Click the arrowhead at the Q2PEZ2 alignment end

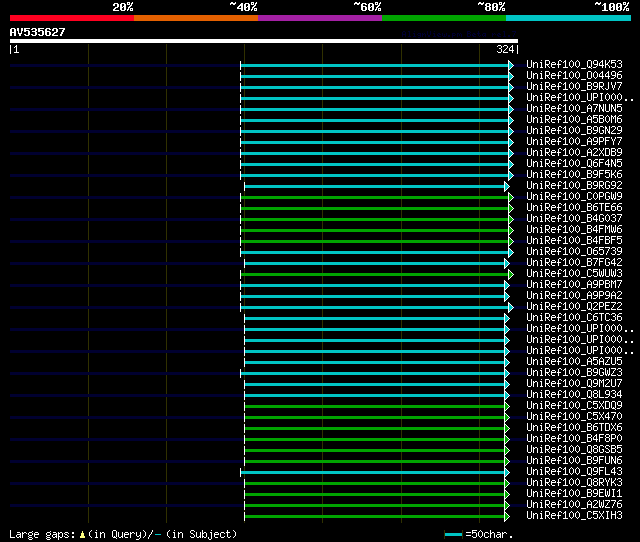click(510, 307)
